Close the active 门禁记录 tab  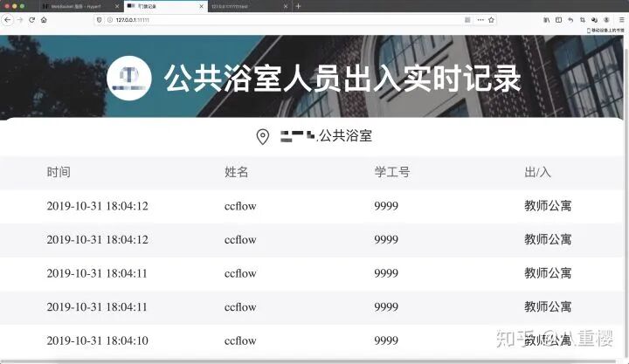(202, 6)
